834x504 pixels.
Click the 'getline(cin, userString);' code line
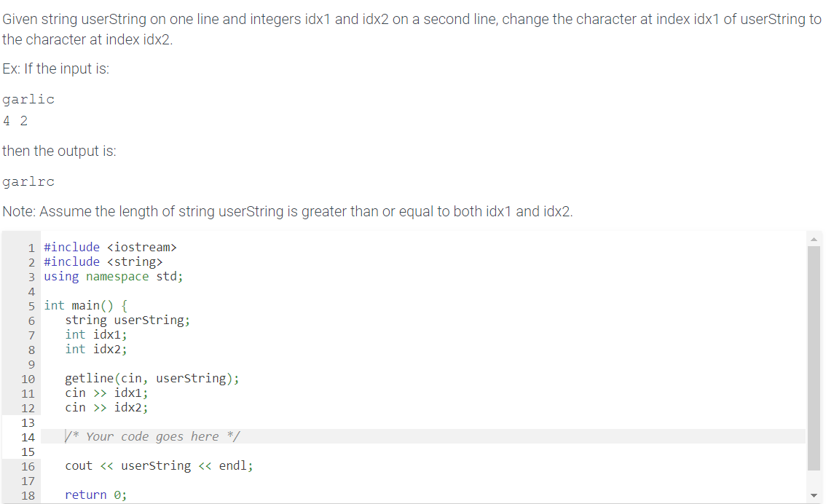[x=151, y=378]
